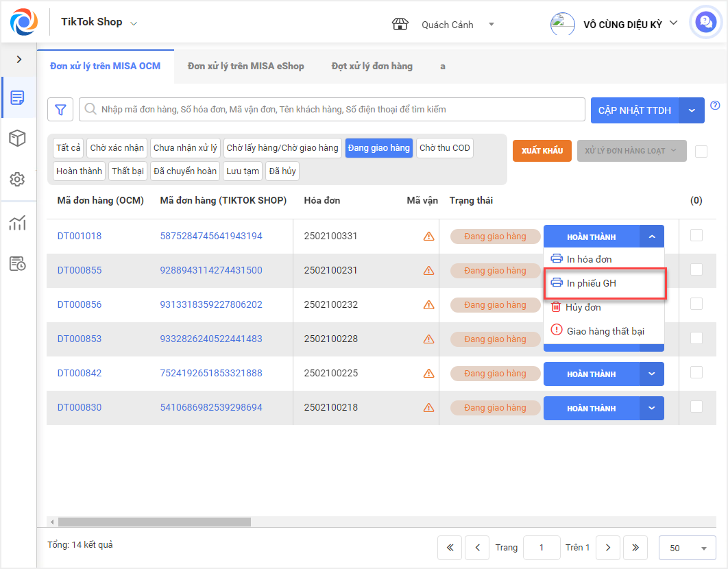Select Chờ lấy hàng/Chờ giao hàng filter
The height and width of the screenshot is (569, 728).
click(282, 147)
